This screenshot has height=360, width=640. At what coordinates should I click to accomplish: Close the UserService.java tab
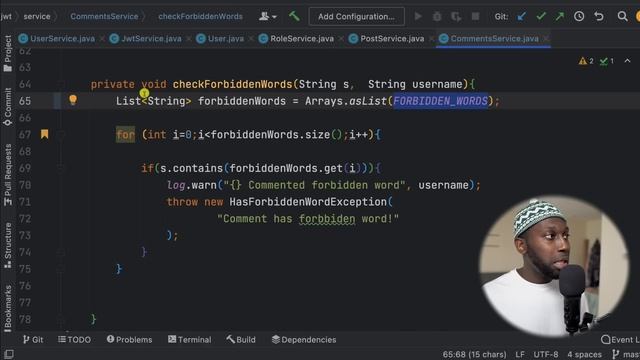click(102, 39)
